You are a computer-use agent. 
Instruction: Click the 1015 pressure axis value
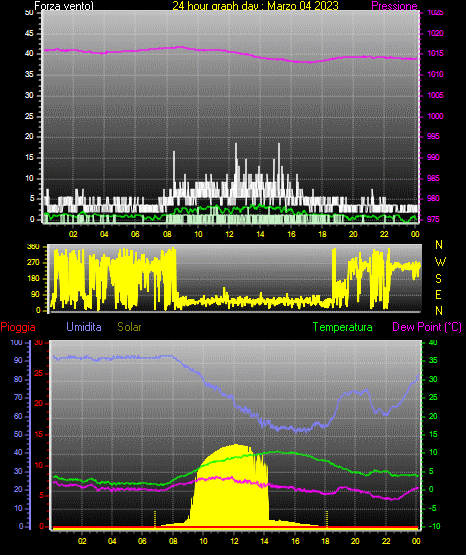coord(435,53)
